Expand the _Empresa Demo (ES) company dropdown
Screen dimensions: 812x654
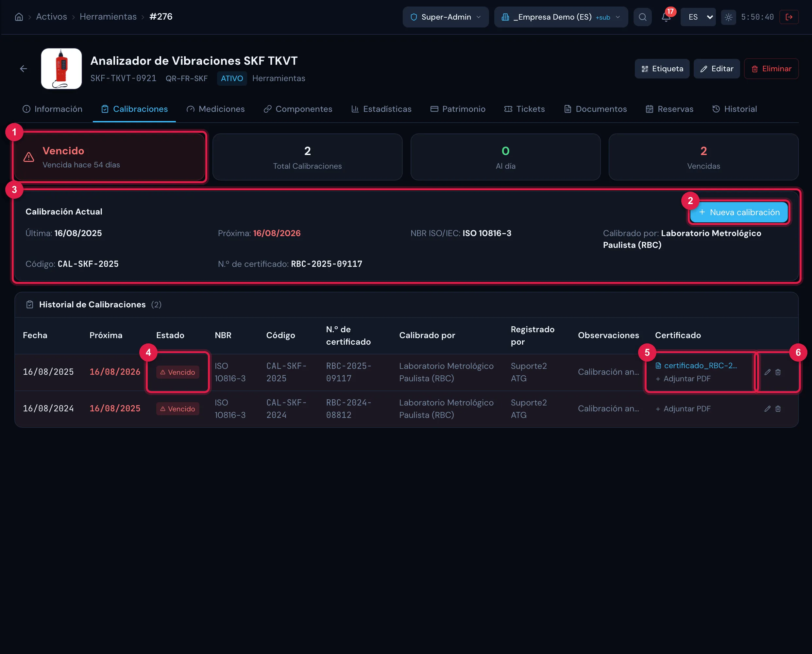[x=561, y=17]
